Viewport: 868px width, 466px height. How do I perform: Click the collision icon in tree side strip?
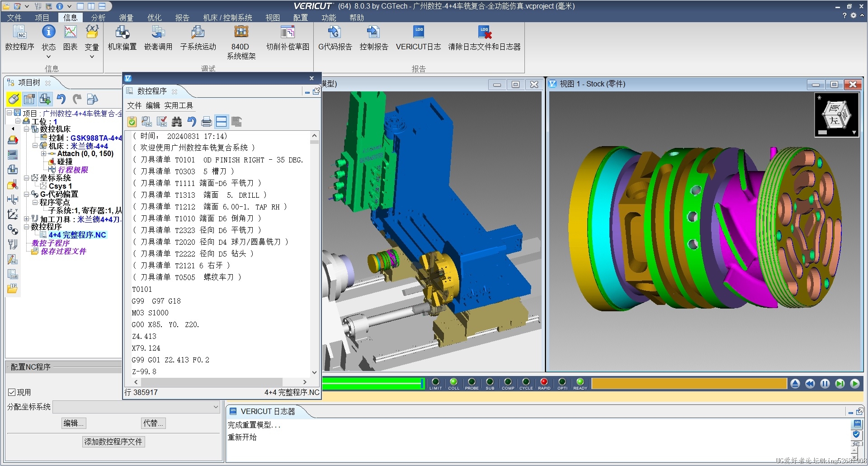pyautogui.click(x=13, y=185)
